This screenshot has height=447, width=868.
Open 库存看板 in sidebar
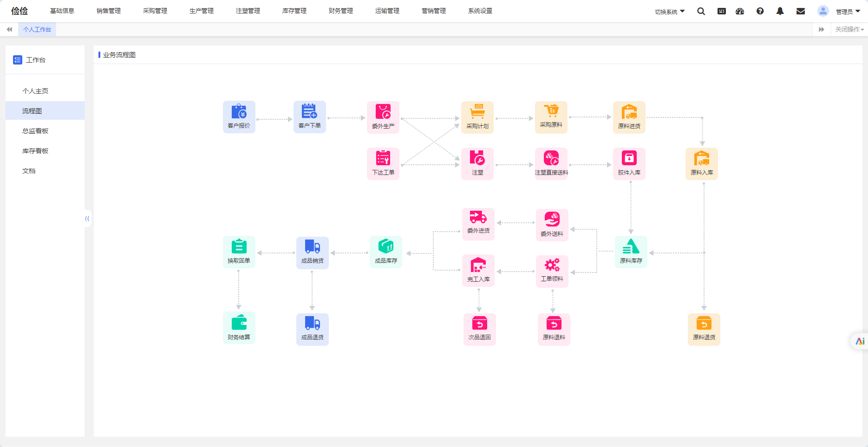(x=45, y=151)
